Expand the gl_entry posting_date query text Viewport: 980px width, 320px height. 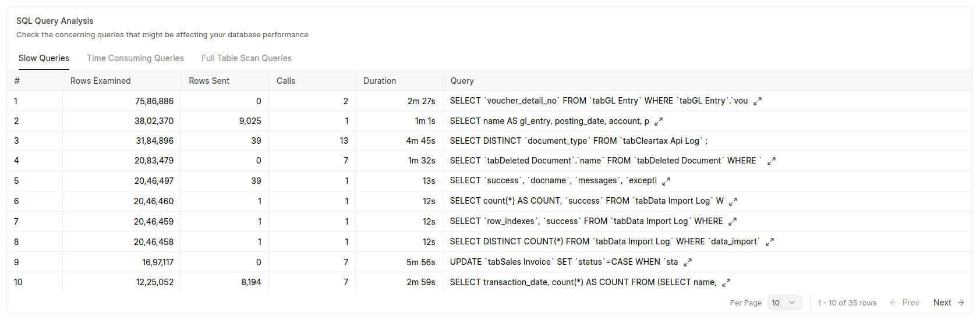tap(659, 122)
